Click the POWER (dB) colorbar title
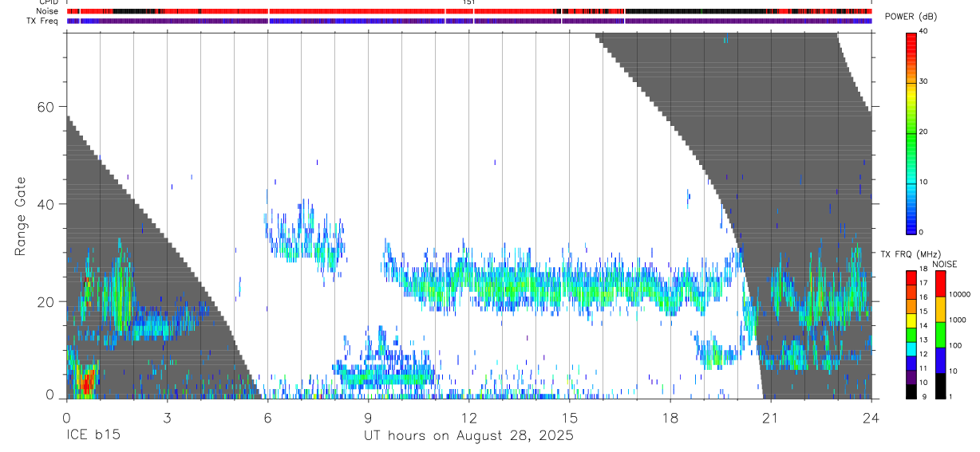980x452 pixels. coord(911,17)
